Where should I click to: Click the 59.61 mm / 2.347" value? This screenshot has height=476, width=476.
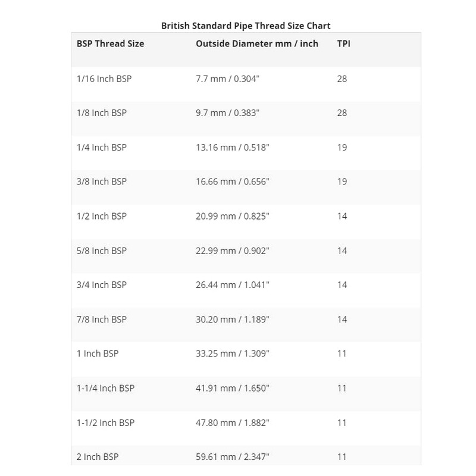pos(233,457)
